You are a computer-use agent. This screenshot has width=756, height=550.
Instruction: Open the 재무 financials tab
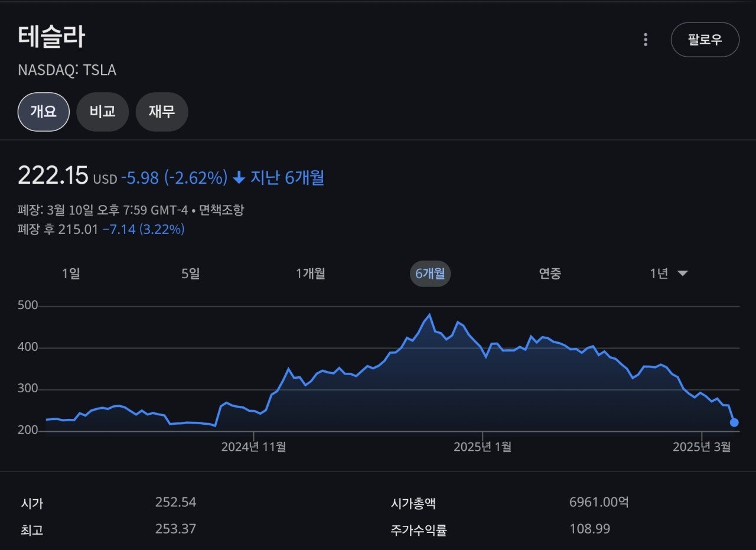(x=161, y=112)
